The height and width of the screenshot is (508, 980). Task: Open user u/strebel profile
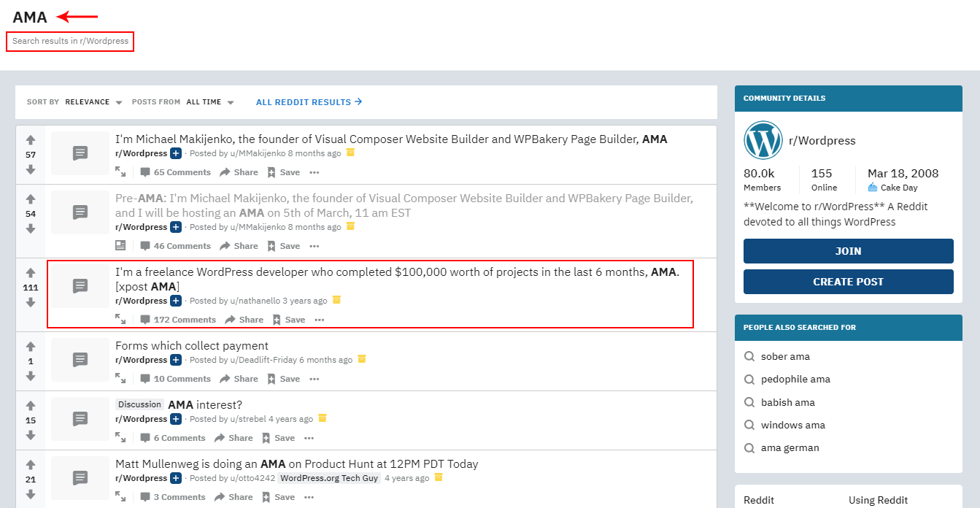coord(249,419)
